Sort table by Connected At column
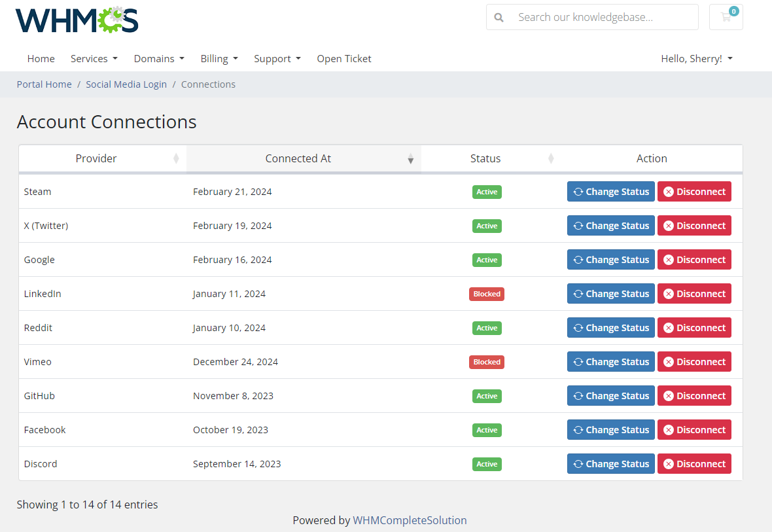 pyautogui.click(x=304, y=158)
